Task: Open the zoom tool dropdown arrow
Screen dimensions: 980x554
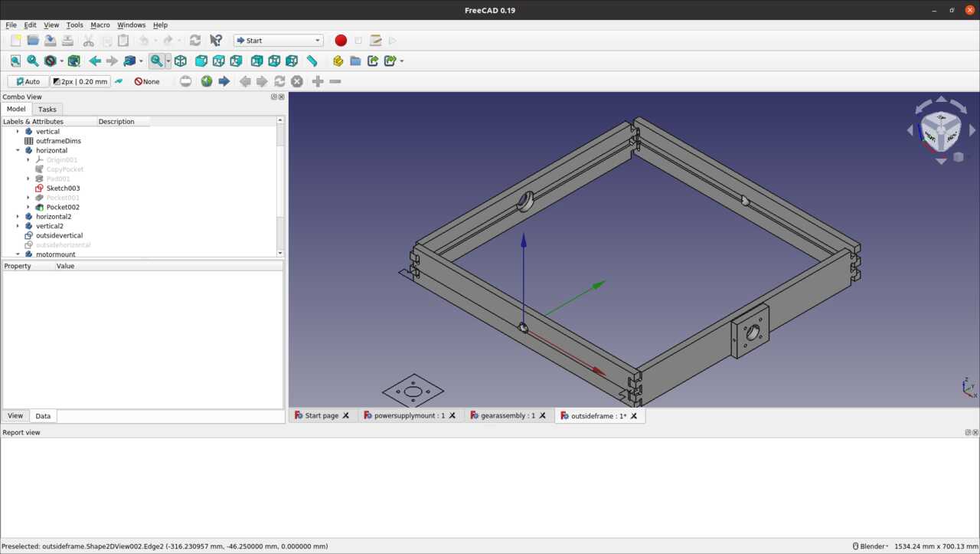Action: [x=168, y=61]
